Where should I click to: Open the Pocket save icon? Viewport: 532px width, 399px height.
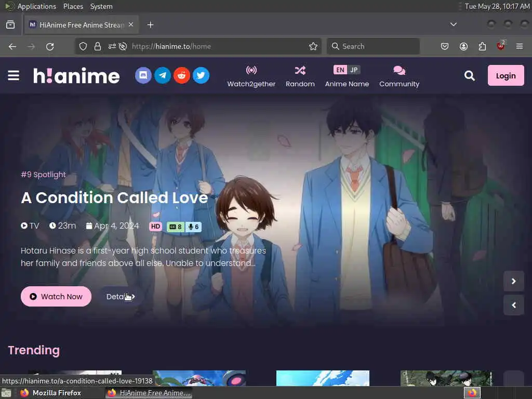(x=445, y=46)
